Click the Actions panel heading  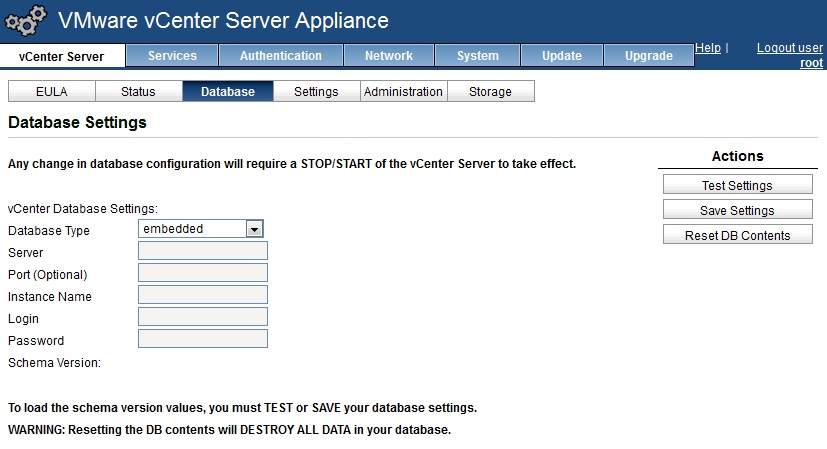[x=737, y=156]
